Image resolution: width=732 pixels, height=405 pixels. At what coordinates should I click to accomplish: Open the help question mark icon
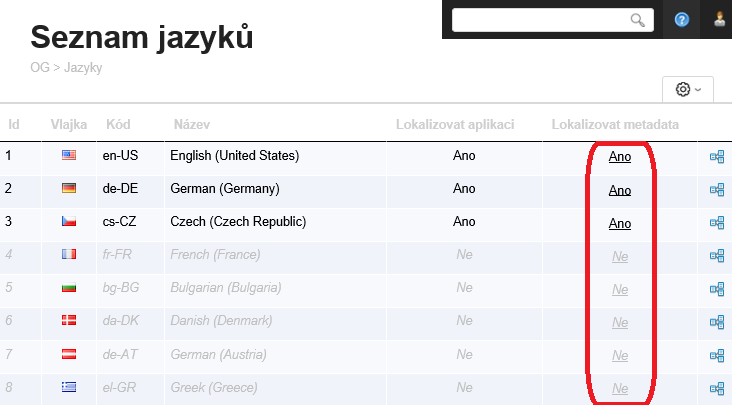pyautogui.click(x=682, y=20)
